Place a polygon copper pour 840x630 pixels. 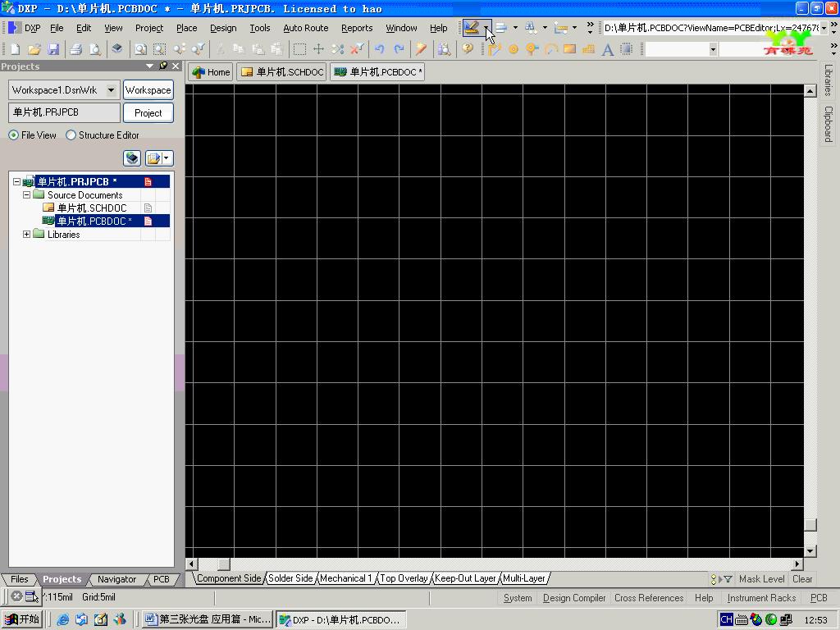pyautogui.click(x=588, y=49)
